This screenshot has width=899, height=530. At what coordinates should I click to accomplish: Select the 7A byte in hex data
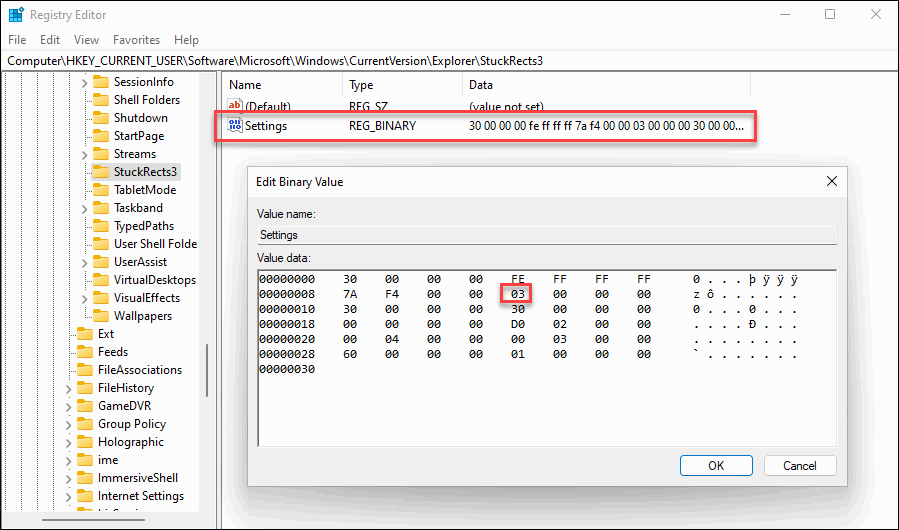[350, 294]
